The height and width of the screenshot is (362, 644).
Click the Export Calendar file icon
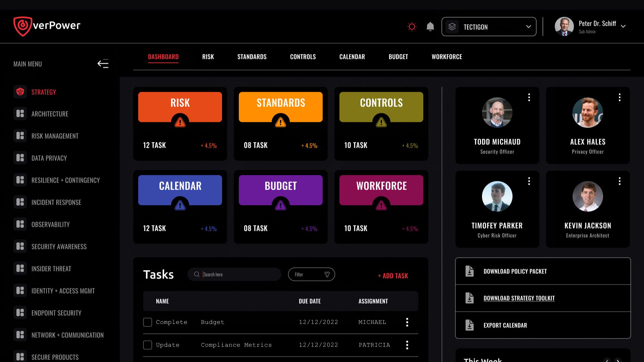470,325
